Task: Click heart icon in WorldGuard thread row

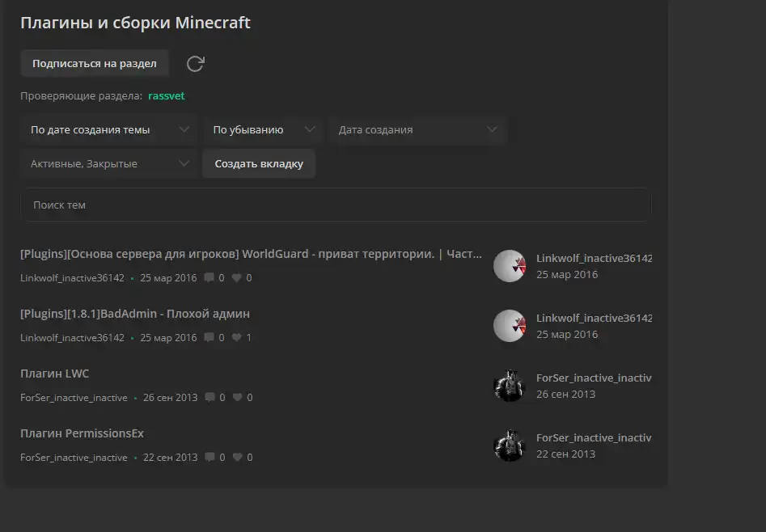Action: [236, 278]
